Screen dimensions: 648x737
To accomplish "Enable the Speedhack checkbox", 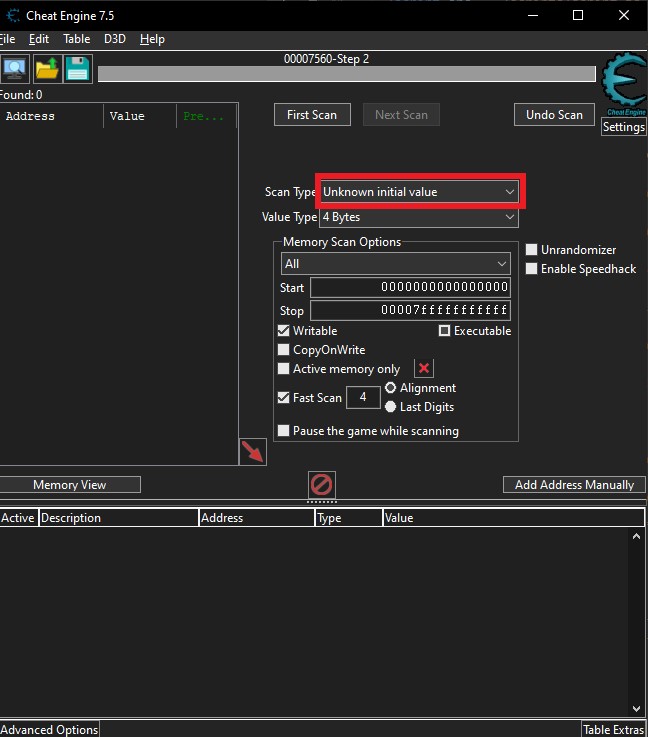I will pyautogui.click(x=532, y=269).
